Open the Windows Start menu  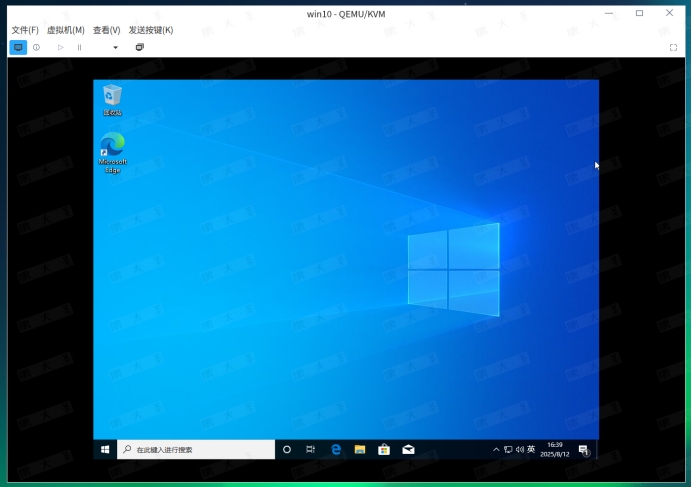tap(105, 450)
